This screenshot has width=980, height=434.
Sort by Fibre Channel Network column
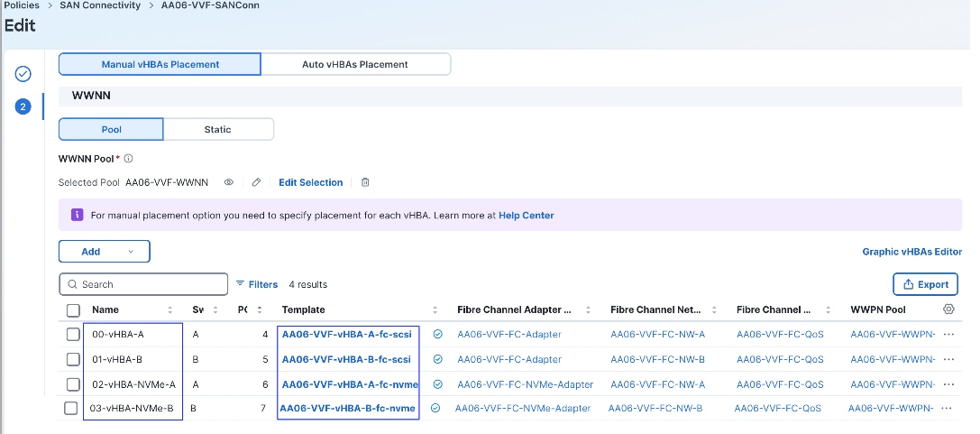(x=714, y=310)
